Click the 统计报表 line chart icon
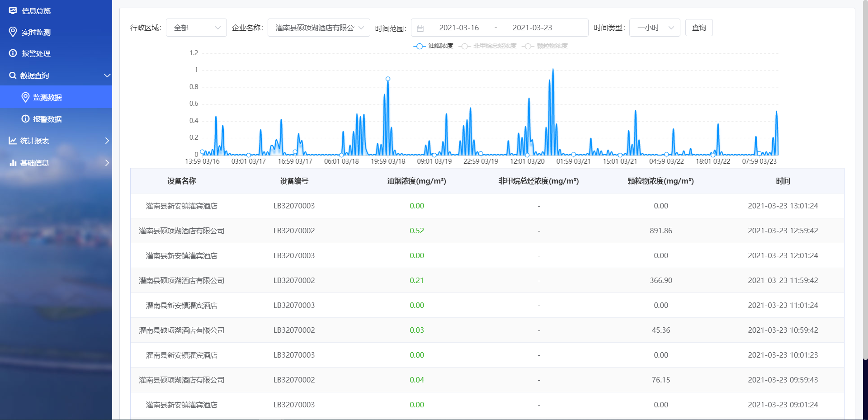The width and height of the screenshot is (868, 420). [13, 141]
